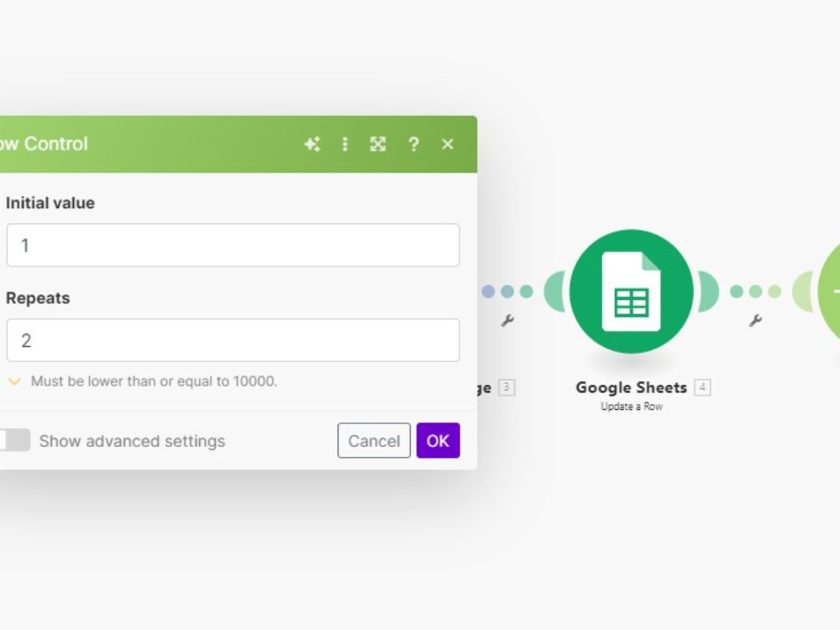Click the Repeats label
This screenshot has height=630, width=840.
coord(38,298)
